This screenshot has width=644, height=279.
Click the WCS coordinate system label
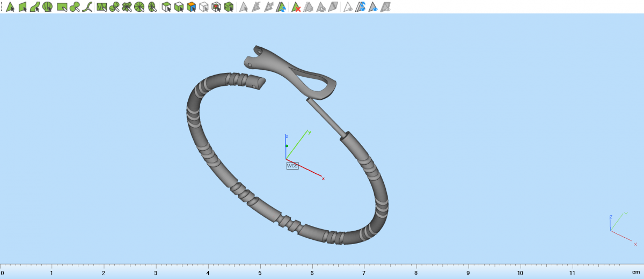(292, 166)
